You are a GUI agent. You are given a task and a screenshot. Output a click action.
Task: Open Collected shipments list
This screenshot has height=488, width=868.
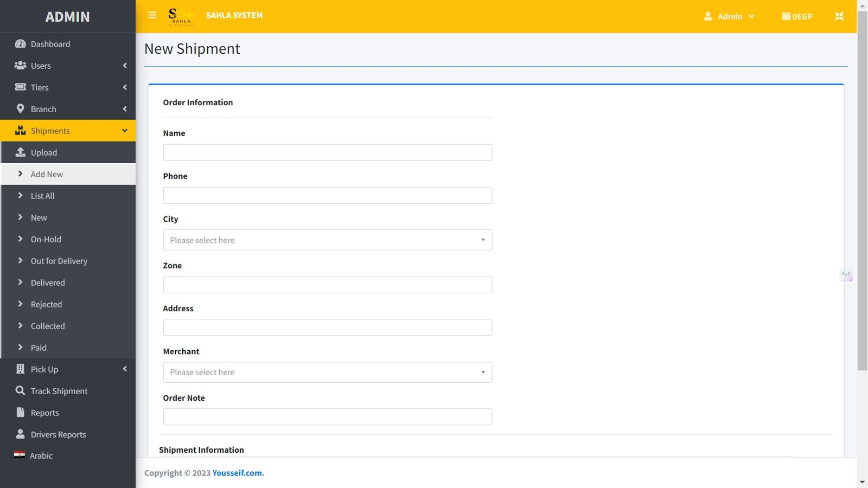click(x=68, y=326)
